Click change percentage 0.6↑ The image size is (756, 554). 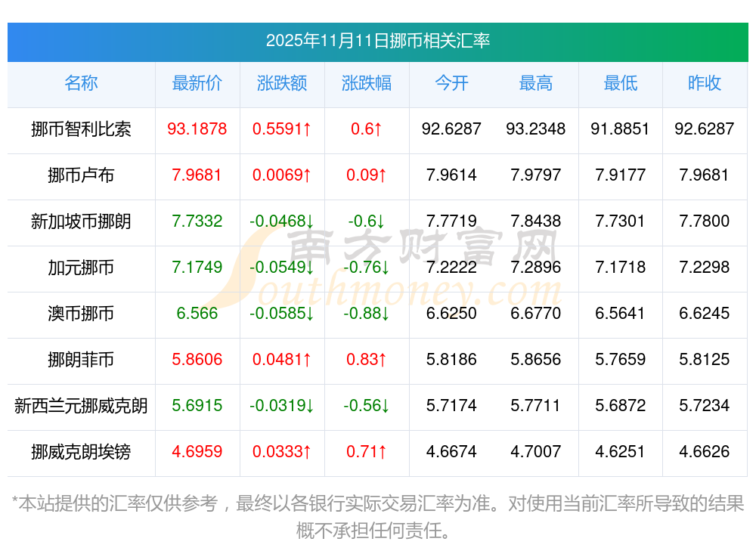[x=367, y=128]
